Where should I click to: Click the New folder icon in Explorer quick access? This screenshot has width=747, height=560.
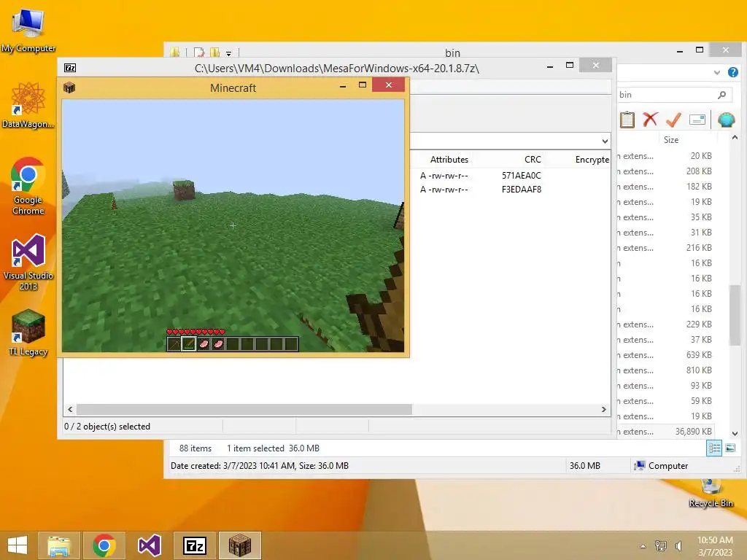coord(215,52)
